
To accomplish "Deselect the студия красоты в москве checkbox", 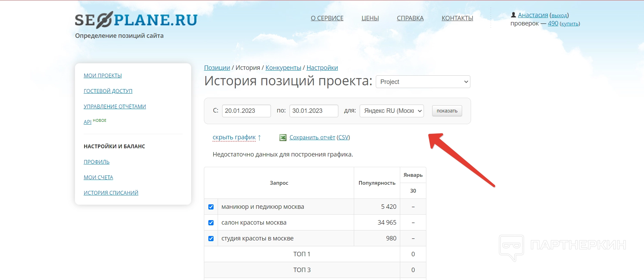I will coord(211,238).
